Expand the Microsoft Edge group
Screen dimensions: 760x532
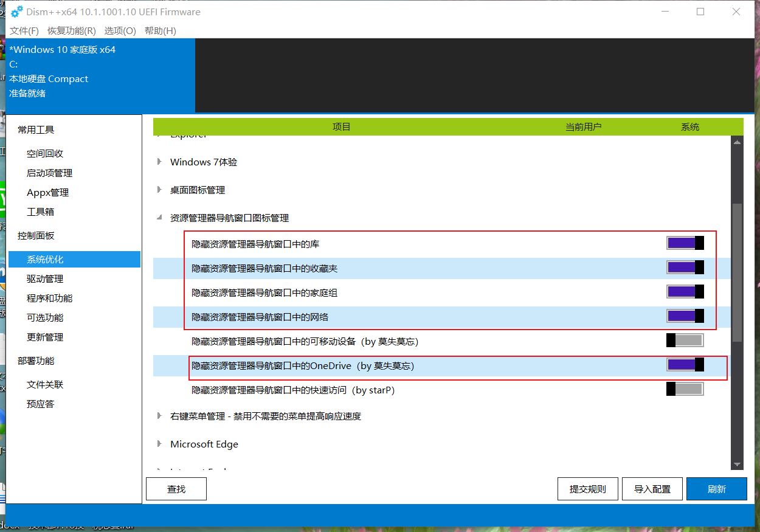pos(159,444)
